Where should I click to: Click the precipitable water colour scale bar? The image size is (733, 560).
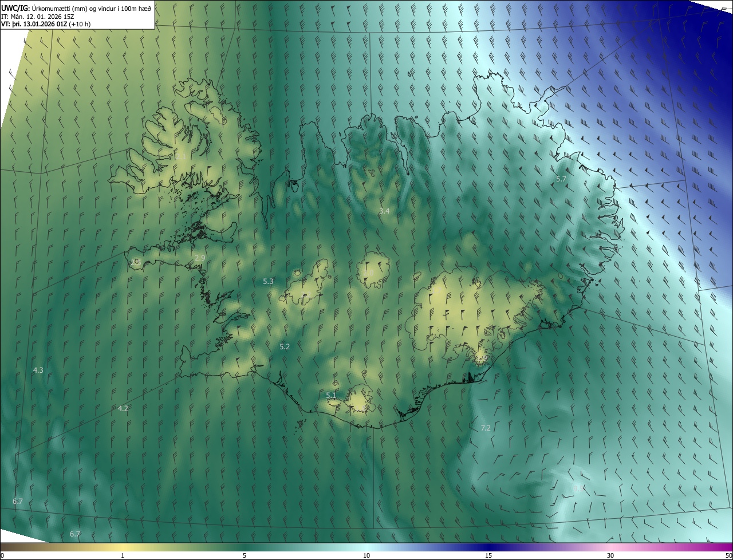366,547
